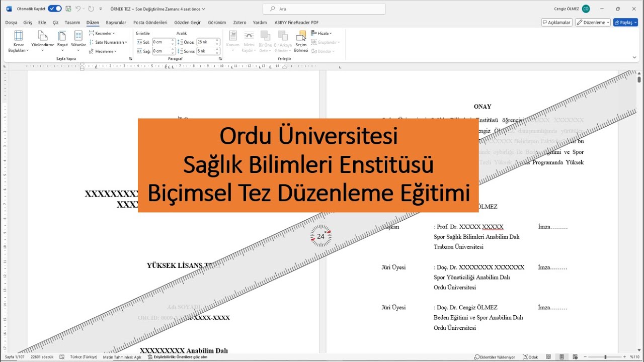Click the Ara search box
The height and width of the screenshot is (362, 644).
point(324,9)
